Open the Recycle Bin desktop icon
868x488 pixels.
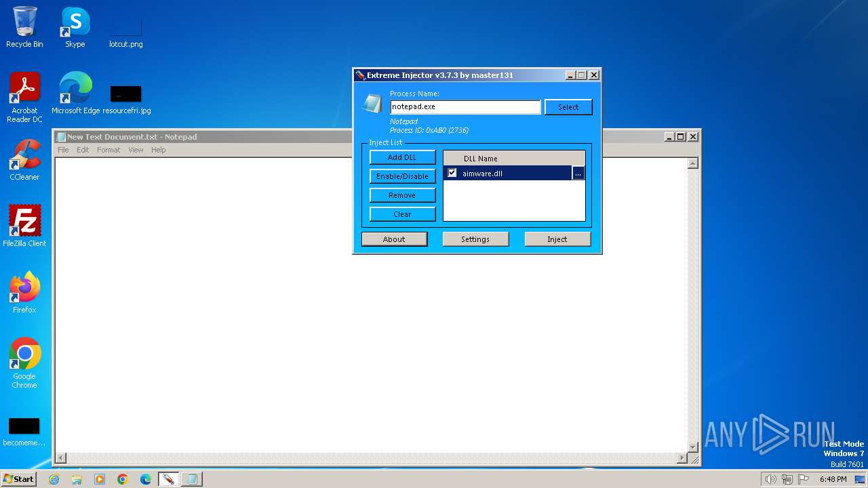click(x=24, y=27)
